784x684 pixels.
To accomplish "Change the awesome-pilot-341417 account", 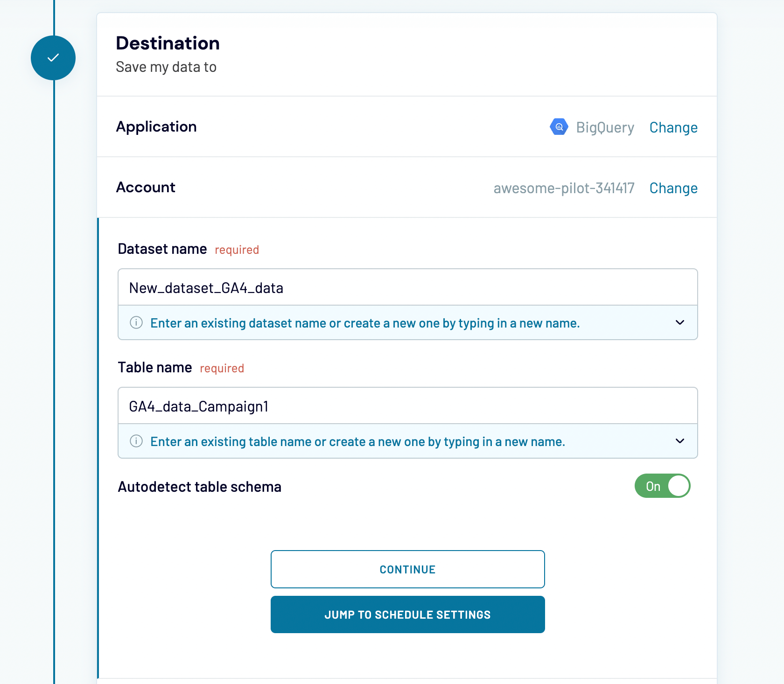I will click(x=673, y=188).
